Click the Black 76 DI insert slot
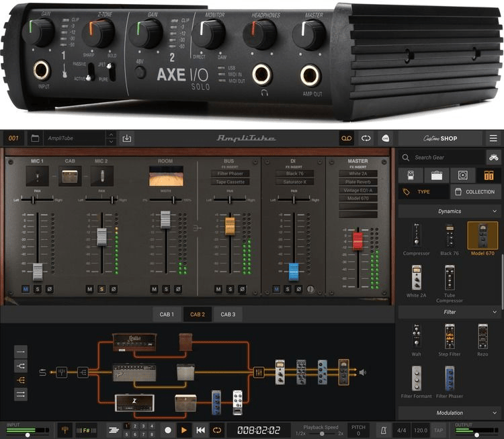This screenshot has width=504, height=439. pos(294,173)
